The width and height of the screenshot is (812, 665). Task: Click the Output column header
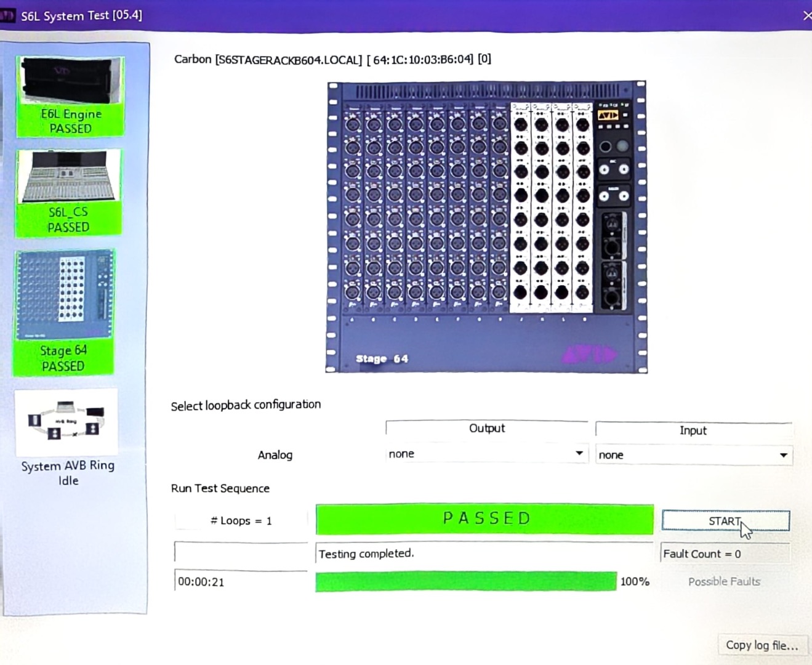(487, 429)
